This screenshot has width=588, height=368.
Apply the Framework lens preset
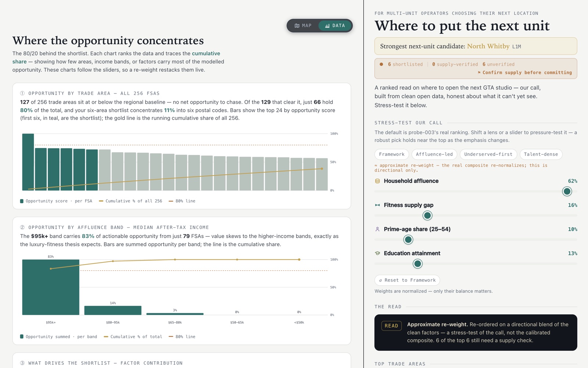tap(392, 154)
